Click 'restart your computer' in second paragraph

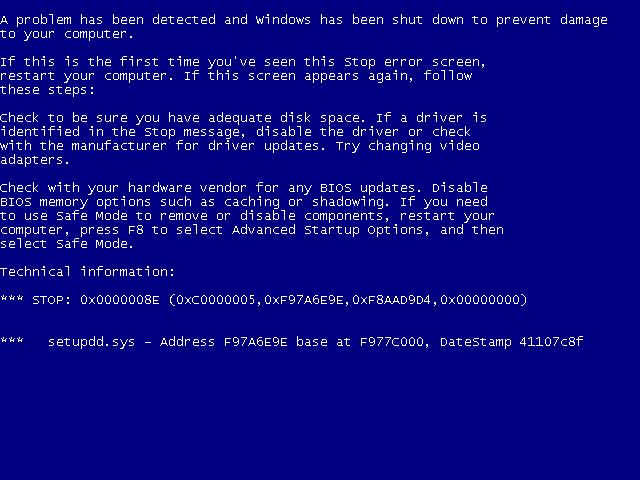pos(84,76)
